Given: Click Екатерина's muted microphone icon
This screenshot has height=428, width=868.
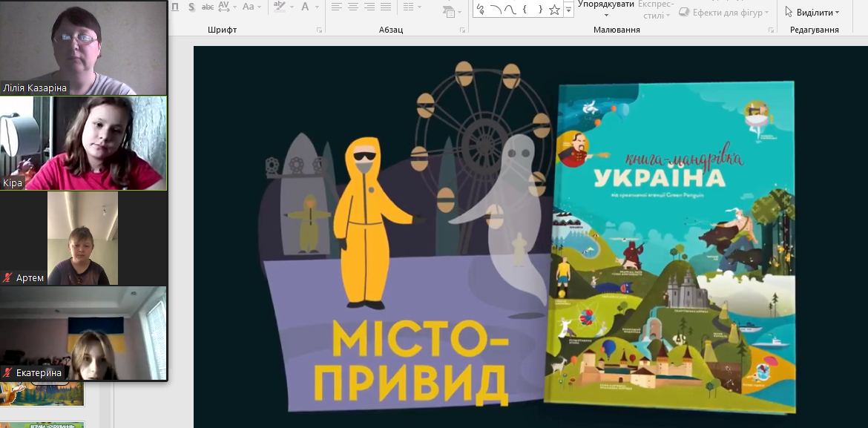Looking at the screenshot, I should 7,372.
